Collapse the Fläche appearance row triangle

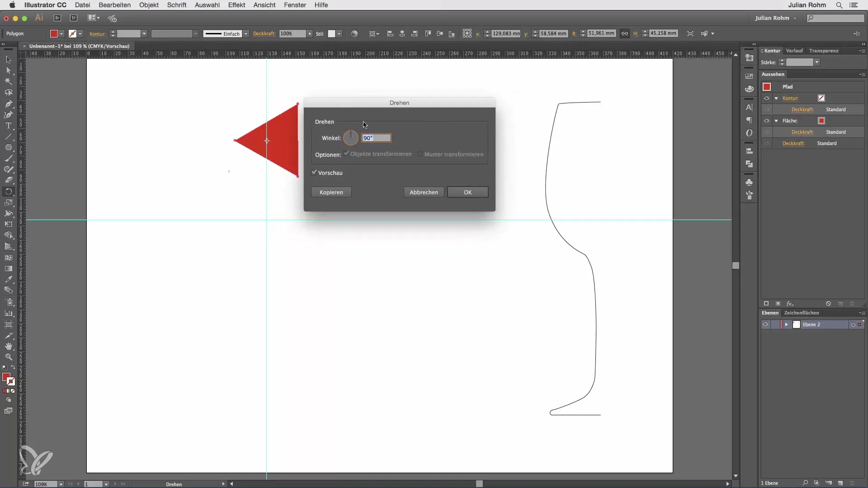[776, 121]
